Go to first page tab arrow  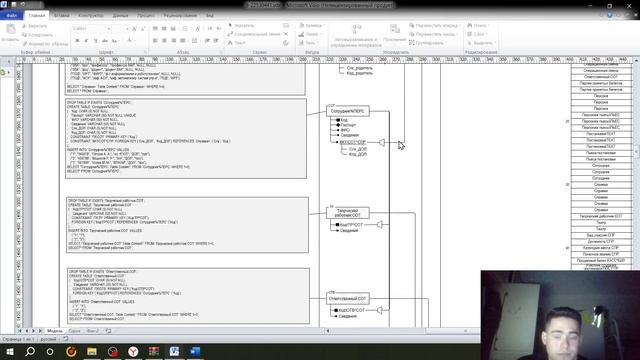tap(20, 331)
